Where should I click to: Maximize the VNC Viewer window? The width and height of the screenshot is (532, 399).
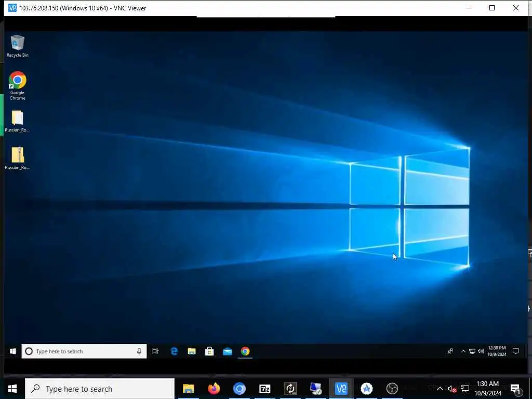[x=492, y=8]
